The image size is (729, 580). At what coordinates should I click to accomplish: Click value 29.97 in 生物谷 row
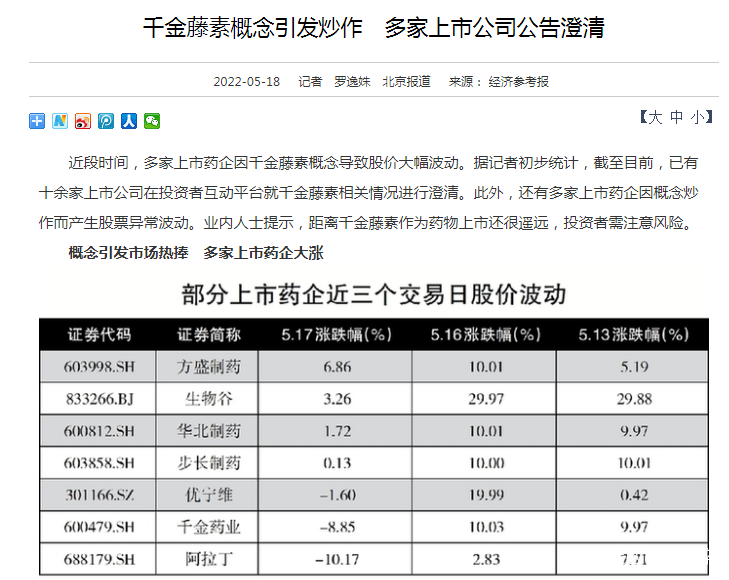[486, 399]
